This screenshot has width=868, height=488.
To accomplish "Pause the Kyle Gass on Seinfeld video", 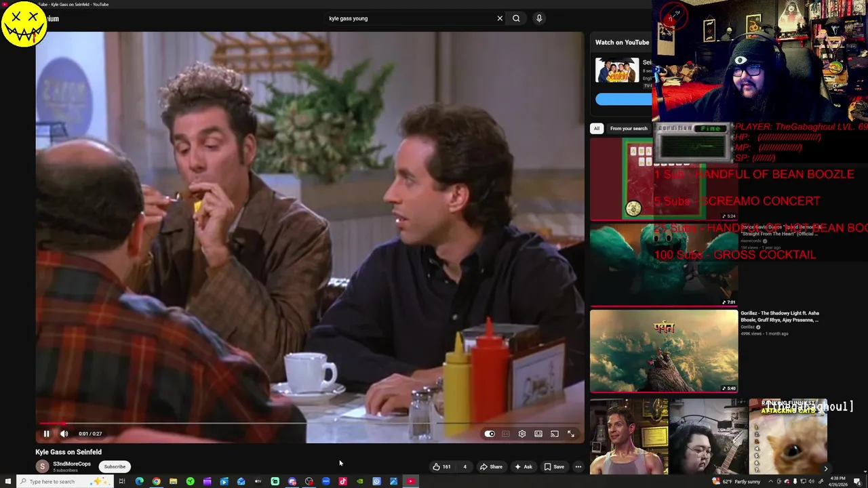I will [46, 434].
